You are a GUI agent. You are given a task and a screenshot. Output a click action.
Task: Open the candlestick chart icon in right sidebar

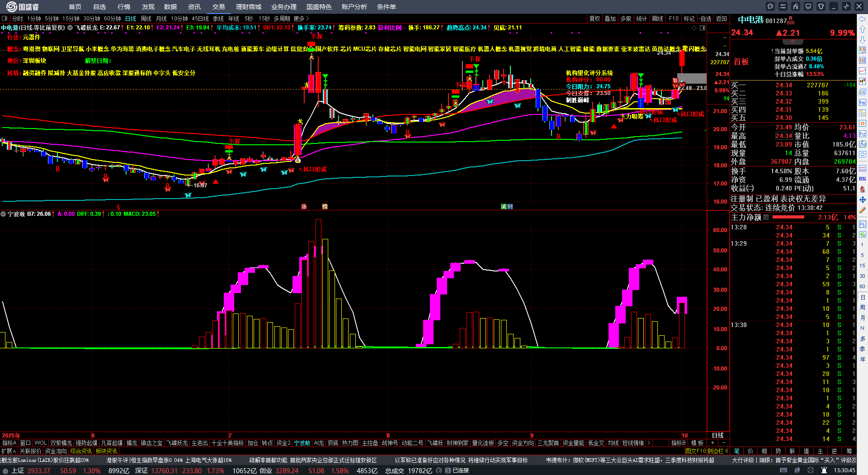(x=863, y=81)
